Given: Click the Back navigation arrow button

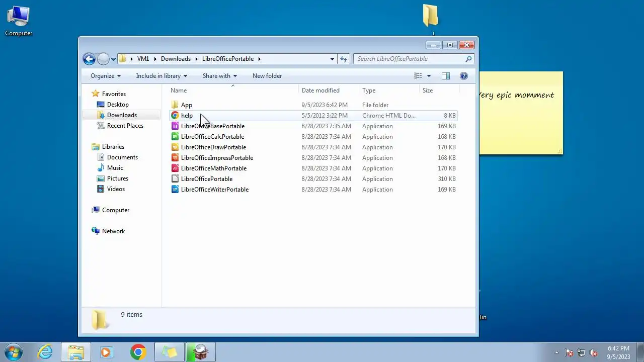Looking at the screenshot, I should pos(89,59).
